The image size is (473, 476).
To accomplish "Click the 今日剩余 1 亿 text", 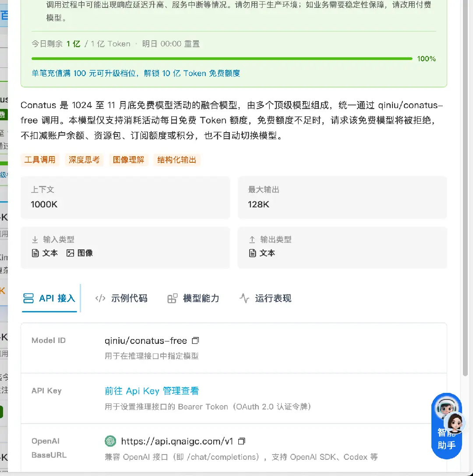I will coord(56,44).
